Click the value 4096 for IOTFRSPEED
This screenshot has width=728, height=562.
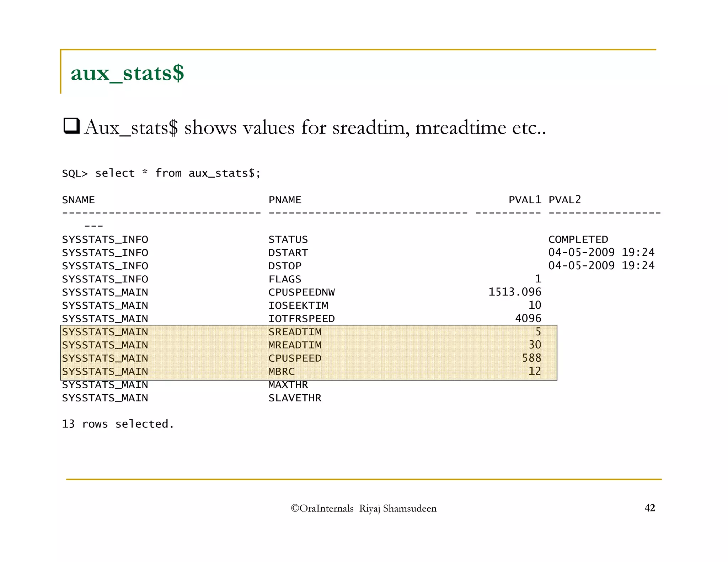click(x=528, y=318)
